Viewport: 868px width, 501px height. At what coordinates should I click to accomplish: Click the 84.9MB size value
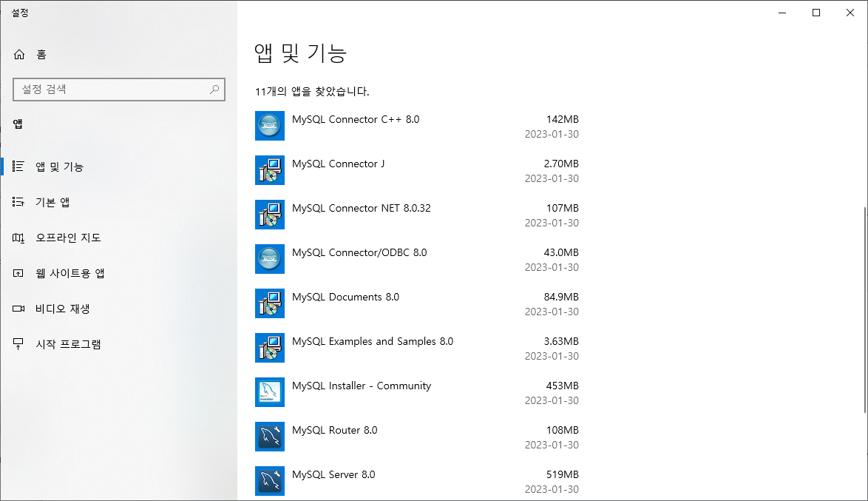pyautogui.click(x=561, y=297)
